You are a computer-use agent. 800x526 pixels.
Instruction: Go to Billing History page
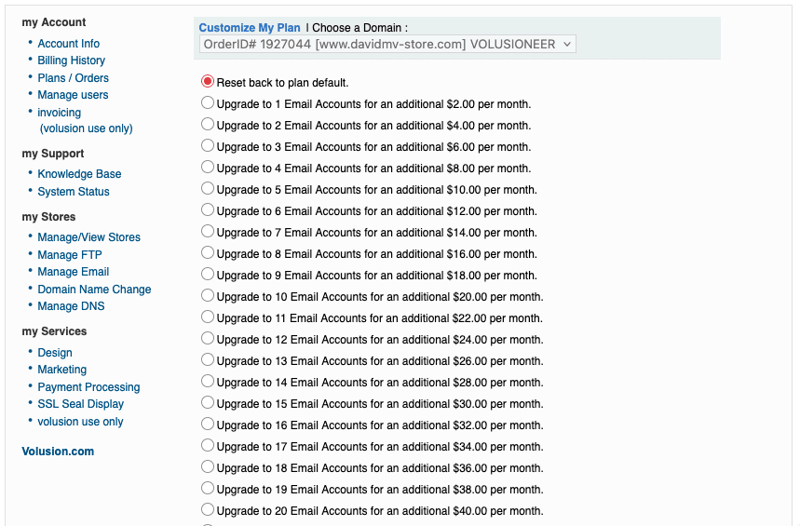71,61
